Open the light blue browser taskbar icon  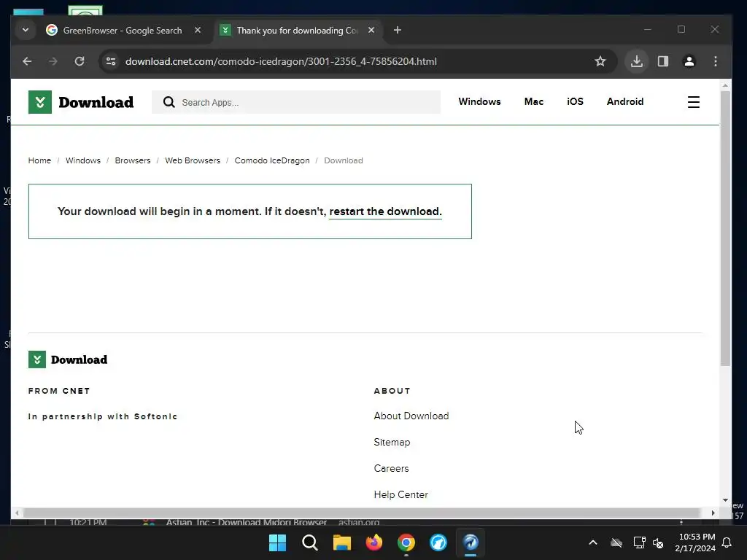(438, 542)
